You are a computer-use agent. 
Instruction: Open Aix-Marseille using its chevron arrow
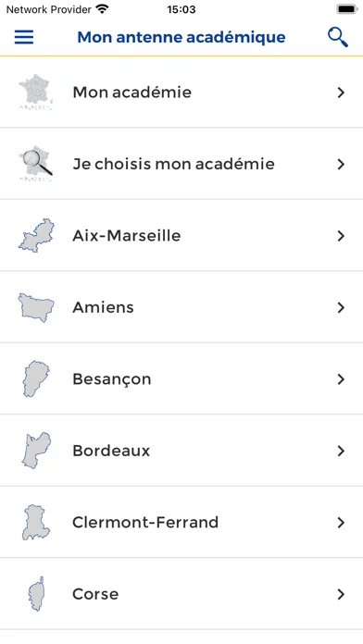341,236
